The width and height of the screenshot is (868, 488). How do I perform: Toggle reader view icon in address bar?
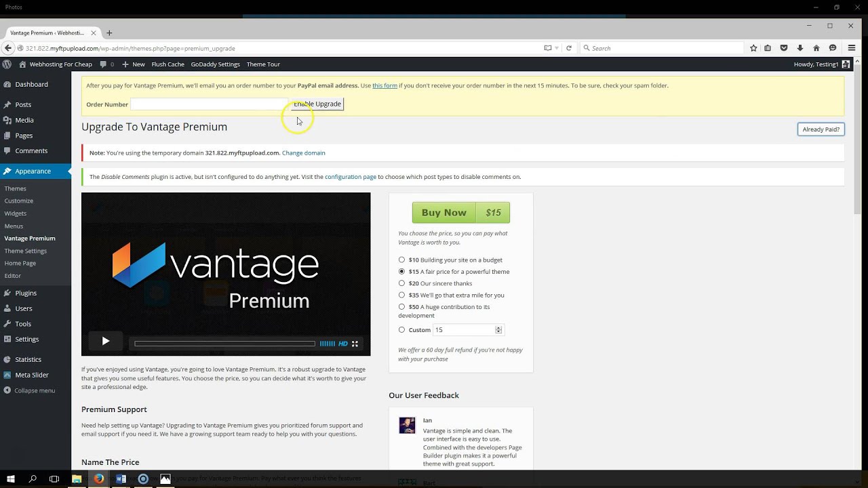(548, 48)
